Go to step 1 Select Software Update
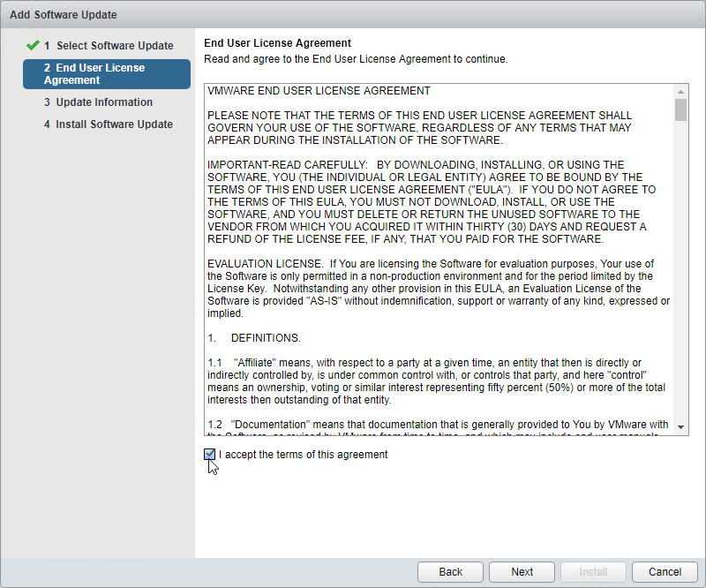Screen dimensions: 706x588 (x=108, y=46)
